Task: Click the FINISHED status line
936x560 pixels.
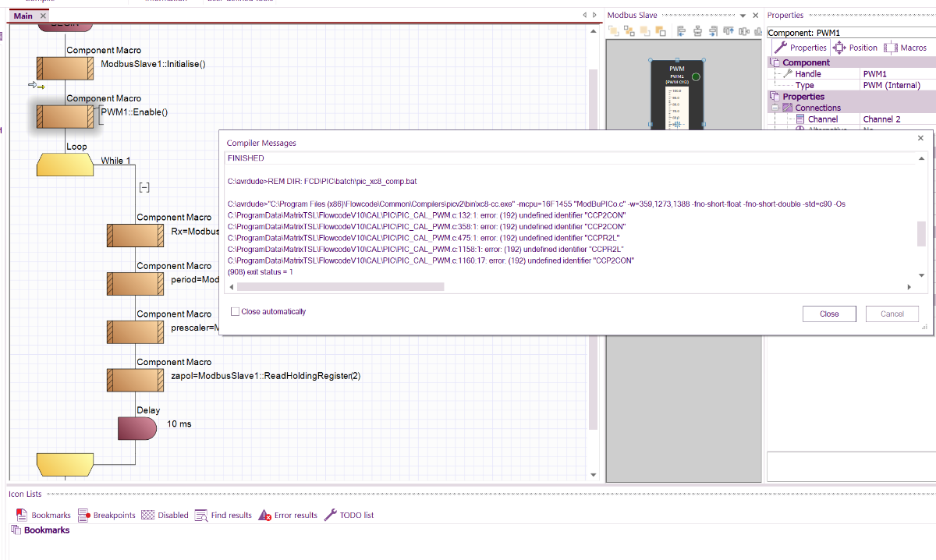Action: pyautogui.click(x=246, y=158)
